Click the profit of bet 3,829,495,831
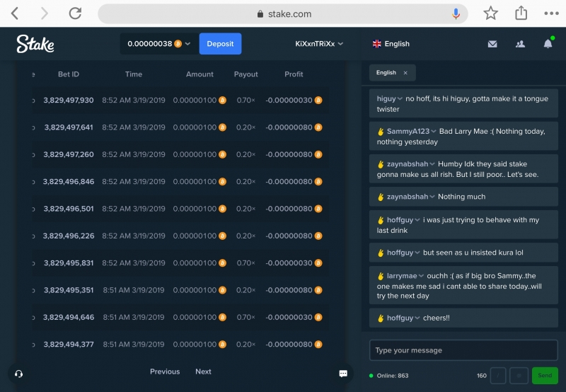566x392 pixels. point(294,263)
